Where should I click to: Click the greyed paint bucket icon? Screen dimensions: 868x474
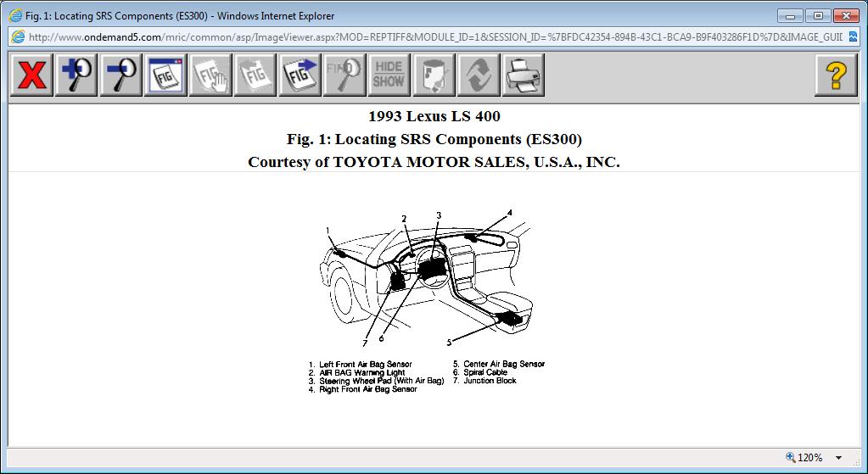(434, 75)
